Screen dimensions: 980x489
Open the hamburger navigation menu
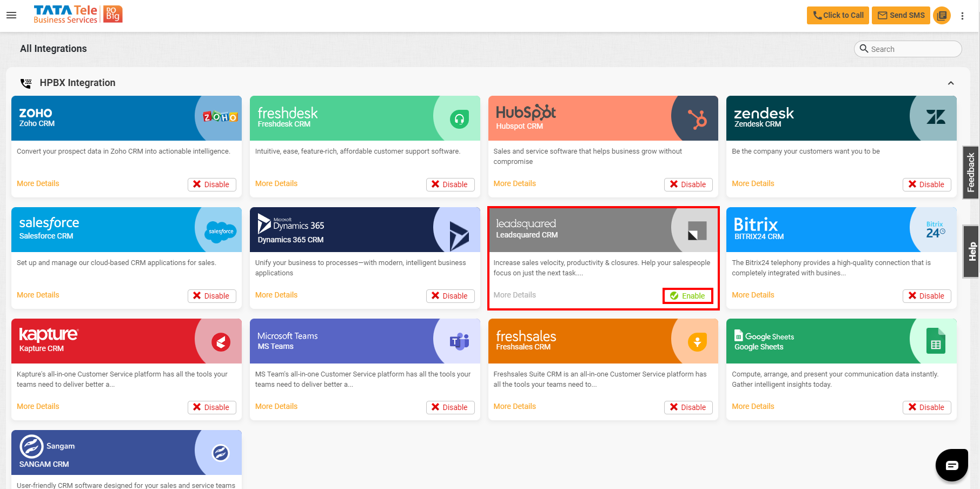(11, 15)
